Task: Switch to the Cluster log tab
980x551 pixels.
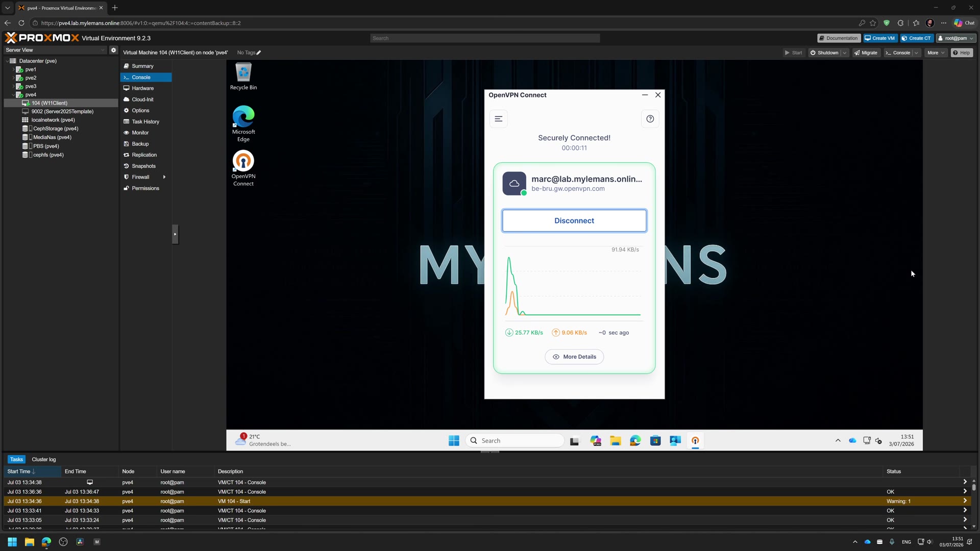Action: coord(44,460)
